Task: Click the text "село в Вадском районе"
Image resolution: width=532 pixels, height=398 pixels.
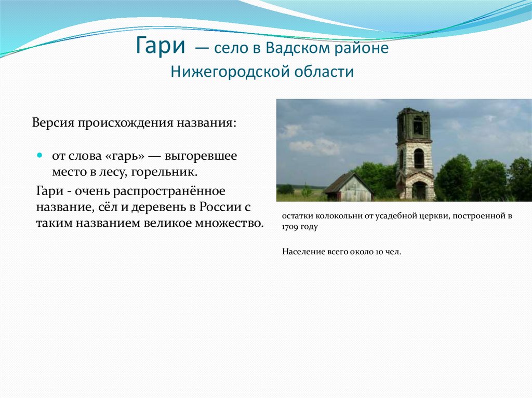Action: (x=301, y=48)
